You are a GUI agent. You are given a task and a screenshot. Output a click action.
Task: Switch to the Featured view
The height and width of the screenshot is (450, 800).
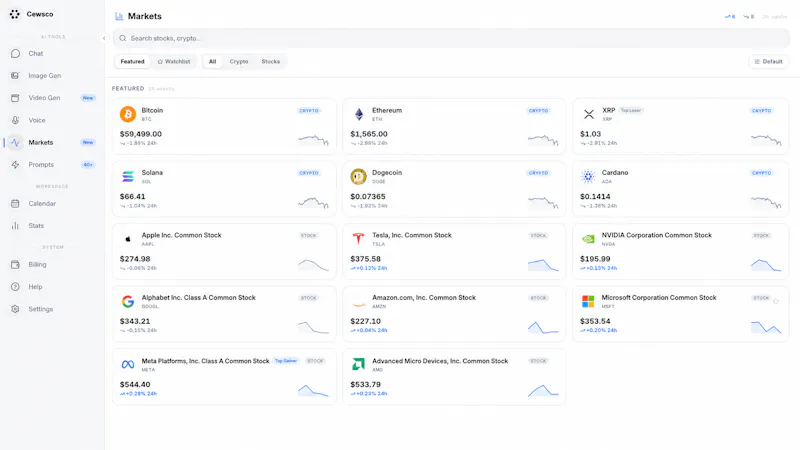(132, 62)
